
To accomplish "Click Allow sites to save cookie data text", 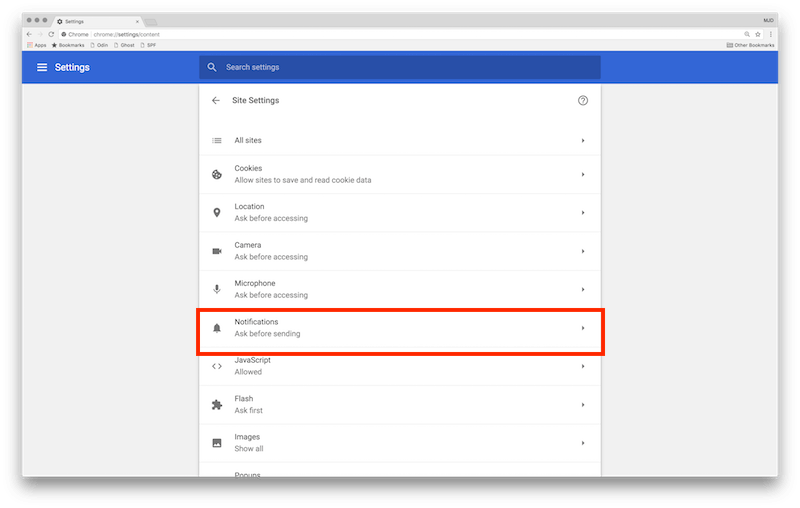I will (x=303, y=180).
